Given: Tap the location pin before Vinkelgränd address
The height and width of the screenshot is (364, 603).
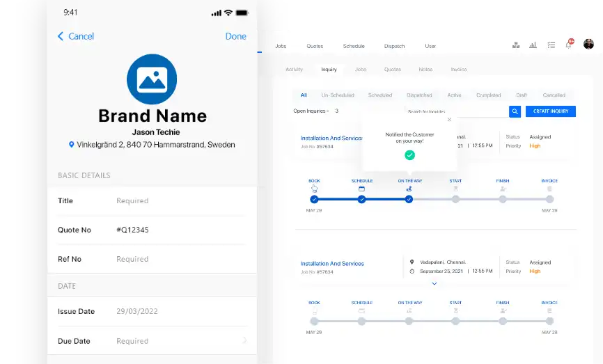Looking at the screenshot, I should tap(71, 145).
